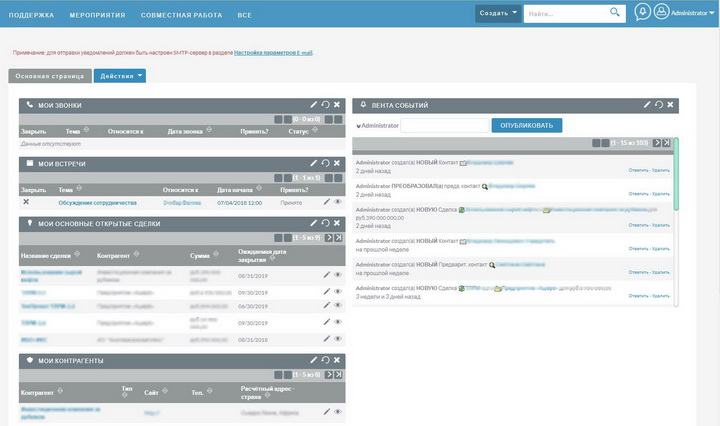Screen dimensions: 720x426
Task: Refresh the Мои звонки dashlet
Action: tap(326, 105)
